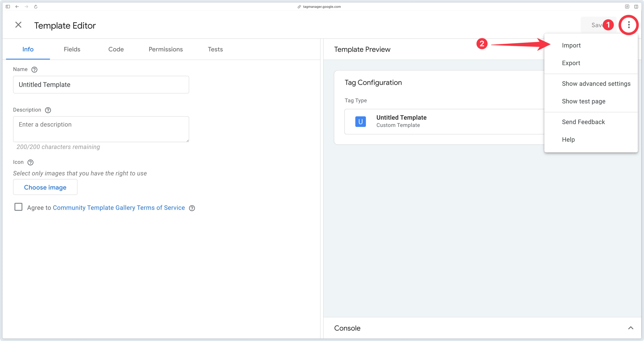Click the Tag Configuration heading
Viewport: 644px width, 341px height.
click(x=373, y=82)
